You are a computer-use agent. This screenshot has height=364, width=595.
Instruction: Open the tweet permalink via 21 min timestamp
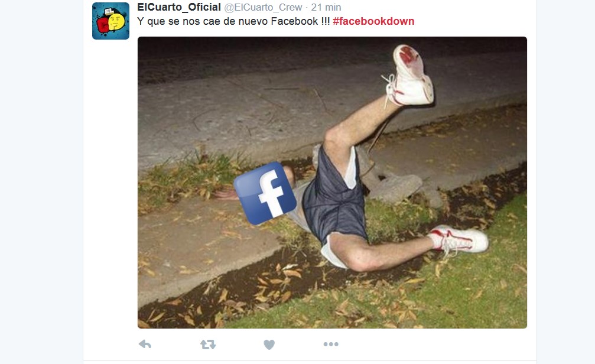(326, 7)
